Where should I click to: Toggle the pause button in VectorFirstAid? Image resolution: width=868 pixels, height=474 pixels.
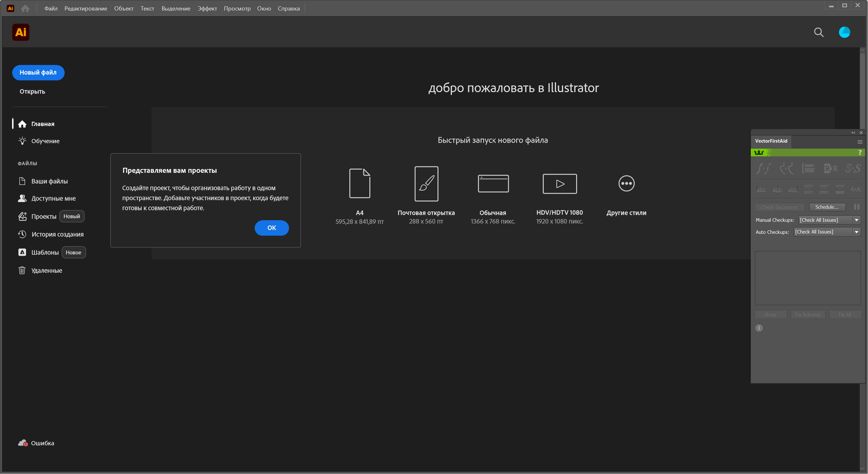pos(856,207)
